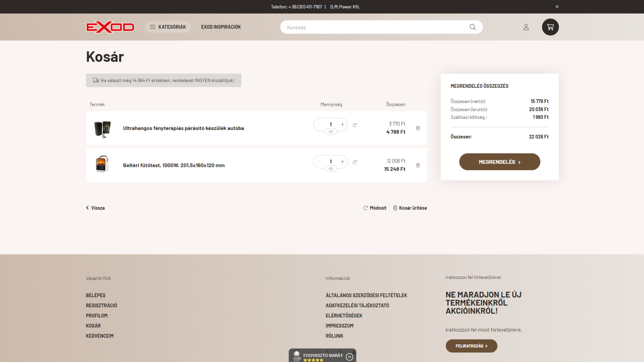Increase quantity of Ultrahangos párásító with plus
Screen dimensions: 644x362
[x=342, y=125]
